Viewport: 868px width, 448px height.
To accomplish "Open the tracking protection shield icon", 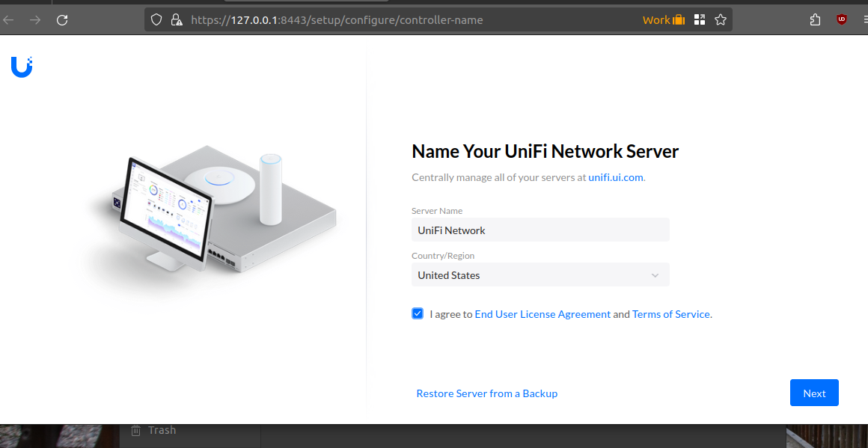I will coord(156,20).
